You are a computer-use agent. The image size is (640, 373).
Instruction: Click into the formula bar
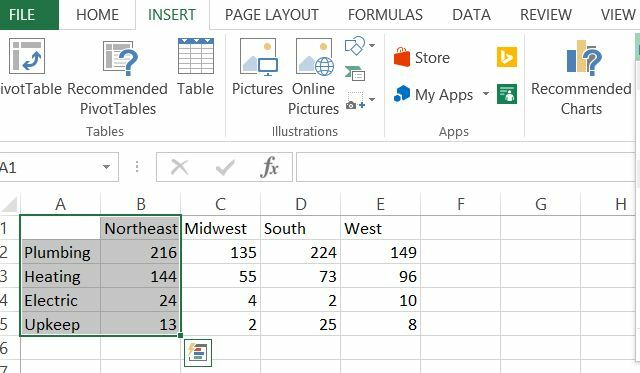click(x=465, y=167)
